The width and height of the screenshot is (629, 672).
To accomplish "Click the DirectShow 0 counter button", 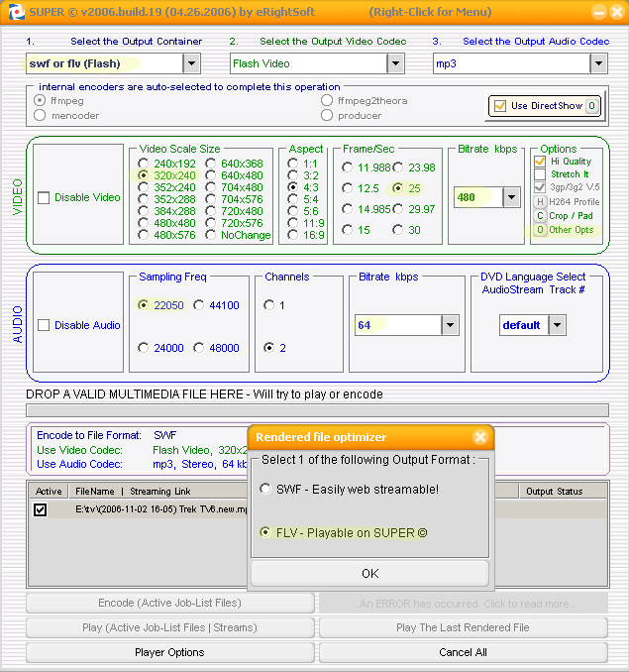I will pos(591,106).
